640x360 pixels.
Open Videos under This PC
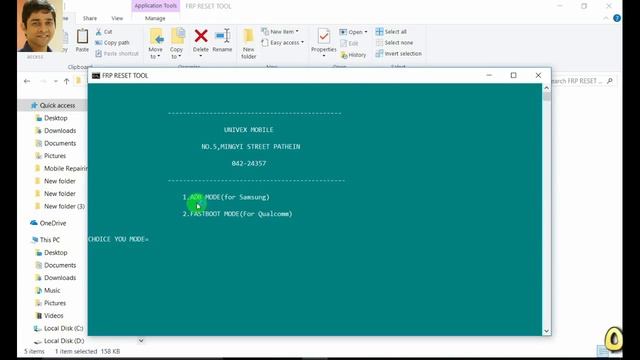coord(53,316)
